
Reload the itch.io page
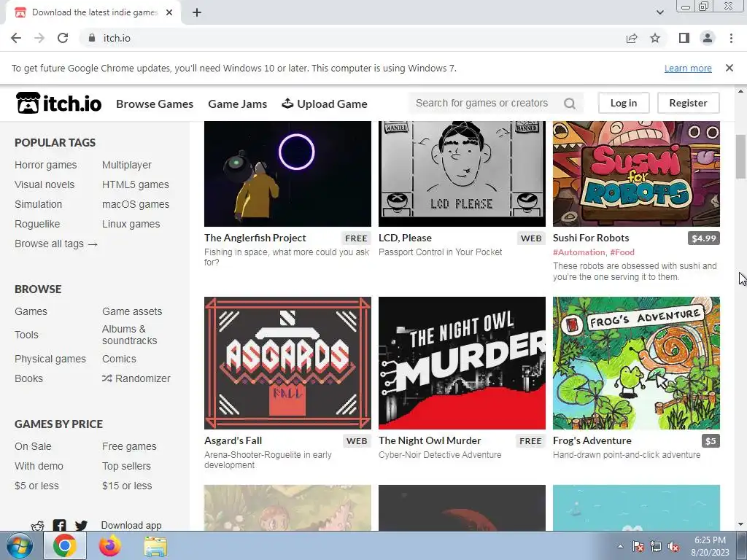click(63, 38)
